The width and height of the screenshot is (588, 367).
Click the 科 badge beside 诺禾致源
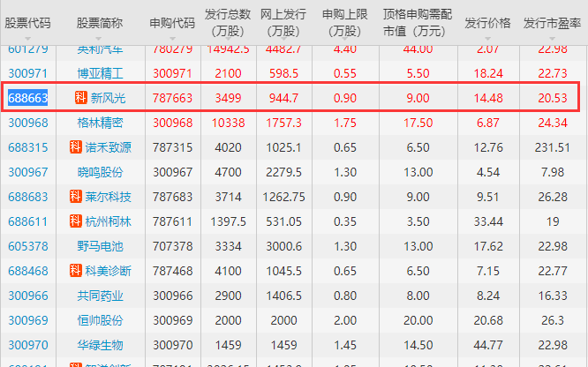(x=75, y=147)
